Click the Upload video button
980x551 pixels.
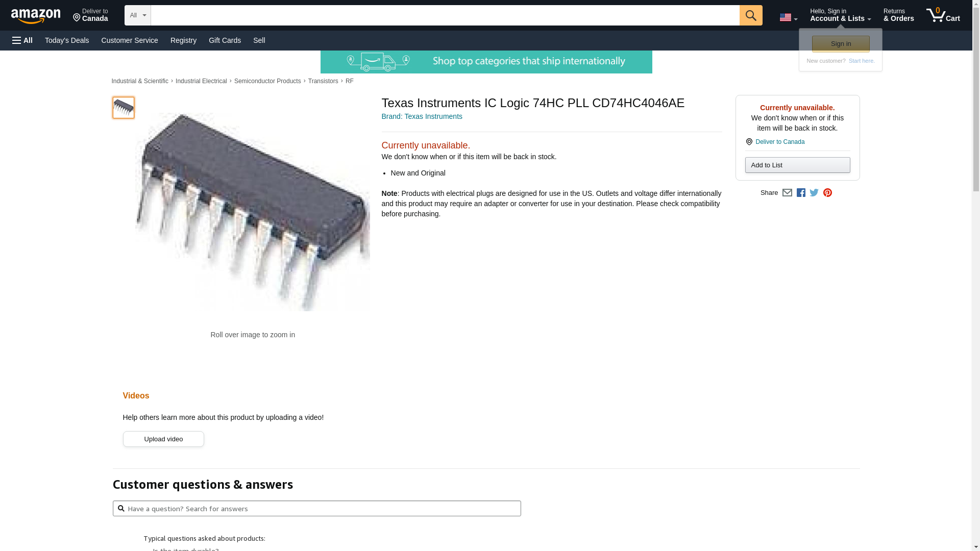click(x=163, y=439)
